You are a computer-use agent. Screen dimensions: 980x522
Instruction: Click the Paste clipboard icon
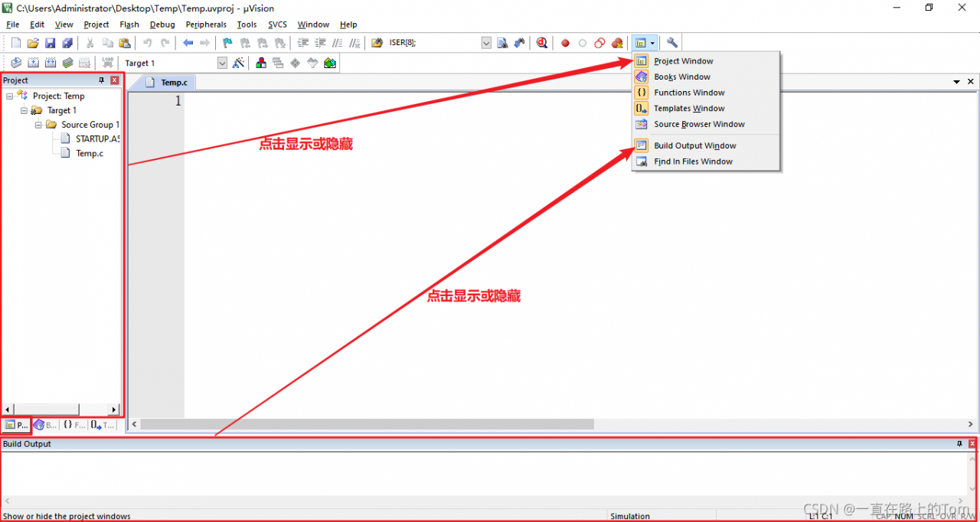click(125, 43)
